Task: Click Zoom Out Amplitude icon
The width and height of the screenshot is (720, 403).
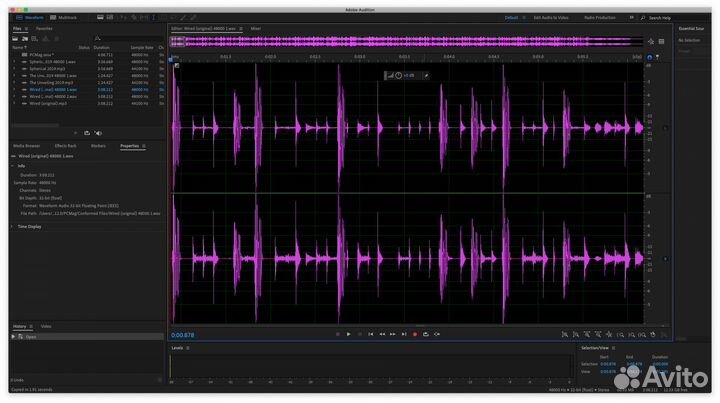Action: pos(575,335)
